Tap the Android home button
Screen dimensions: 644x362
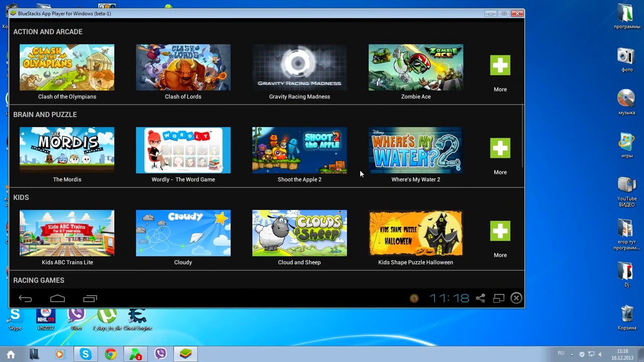pyautogui.click(x=57, y=299)
